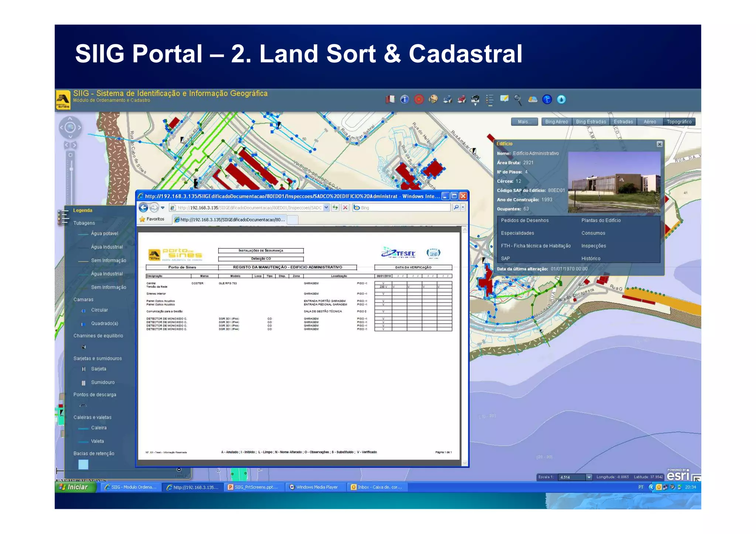Open Histórico link
The image size is (756, 534).
pos(591,259)
